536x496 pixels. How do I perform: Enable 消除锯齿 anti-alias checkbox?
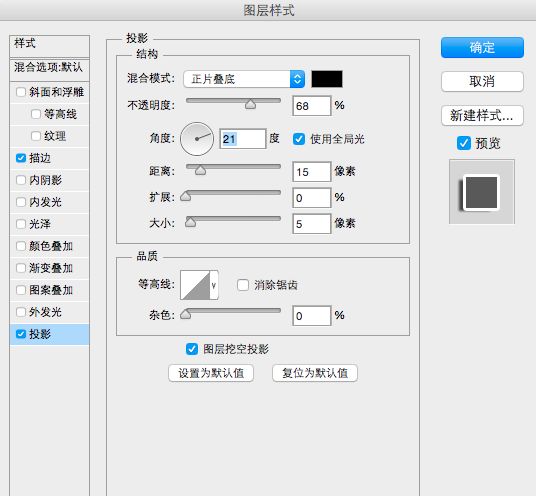click(243, 285)
